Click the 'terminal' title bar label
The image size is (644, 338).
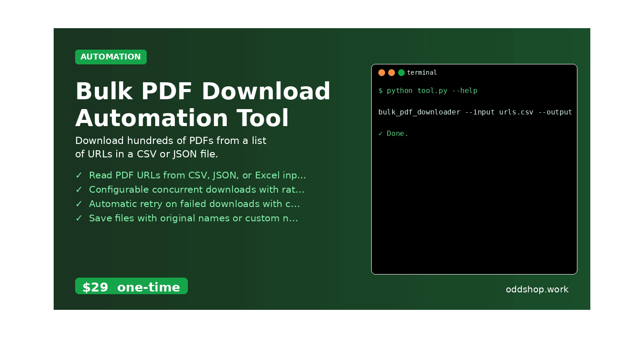tap(422, 72)
